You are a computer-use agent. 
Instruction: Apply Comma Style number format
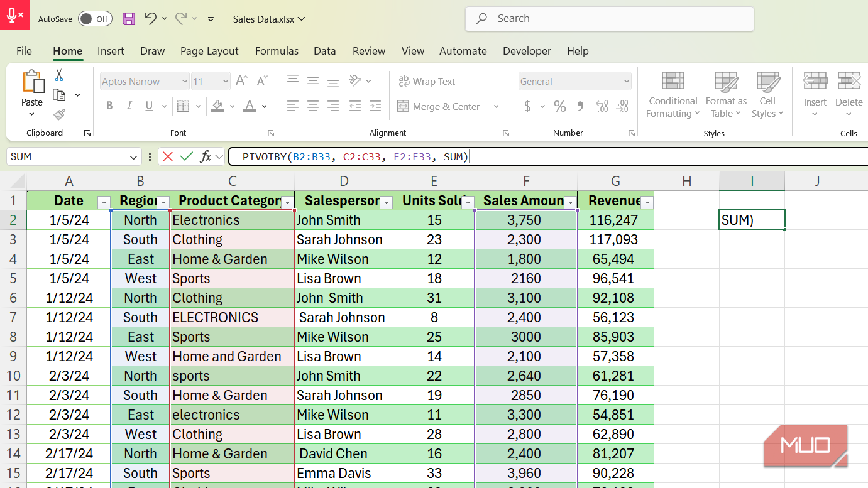click(580, 106)
